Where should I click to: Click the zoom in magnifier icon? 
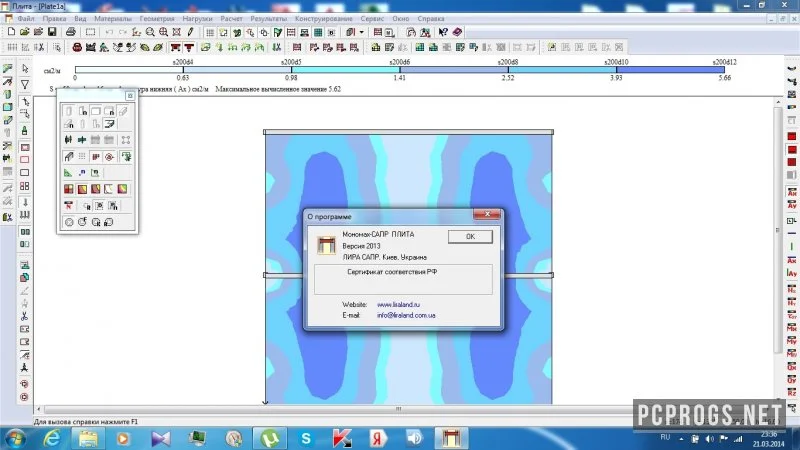163,32
